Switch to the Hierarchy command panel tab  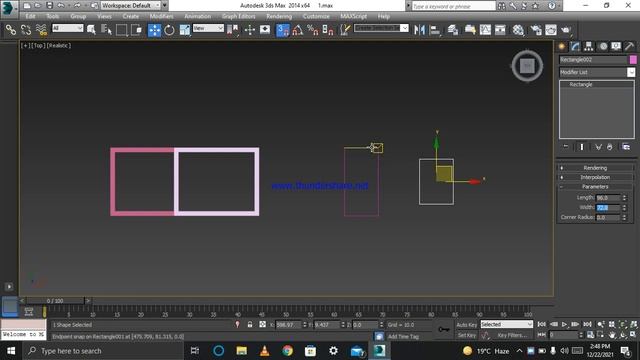pos(589,46)
